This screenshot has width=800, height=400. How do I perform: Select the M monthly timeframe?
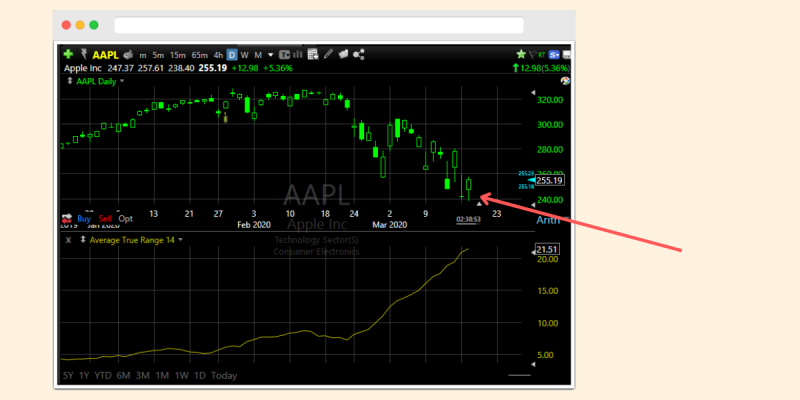click(x=258, y=55)
